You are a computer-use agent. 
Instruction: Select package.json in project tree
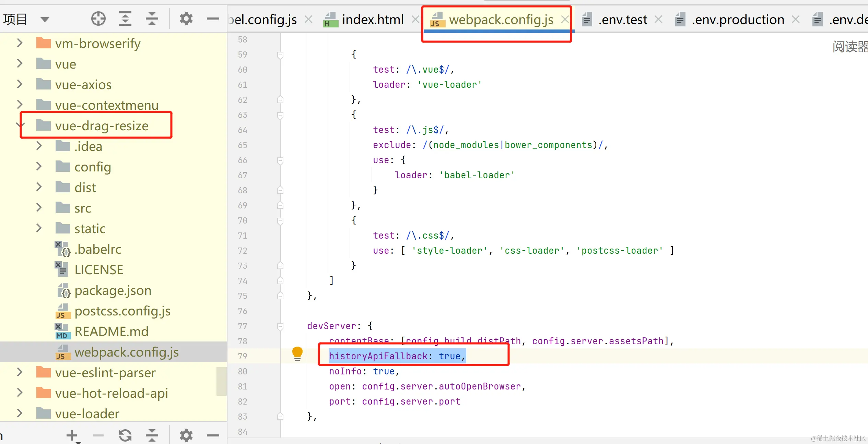(113, 290)
